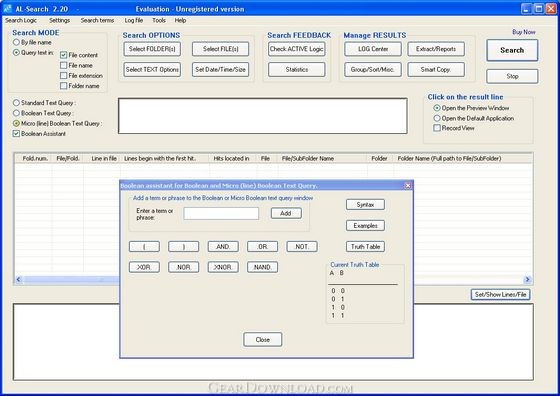The height and width of the screenshot is (396, 560).
Task: Sort by the Line in file column header
Action: [x=102, y=159]
